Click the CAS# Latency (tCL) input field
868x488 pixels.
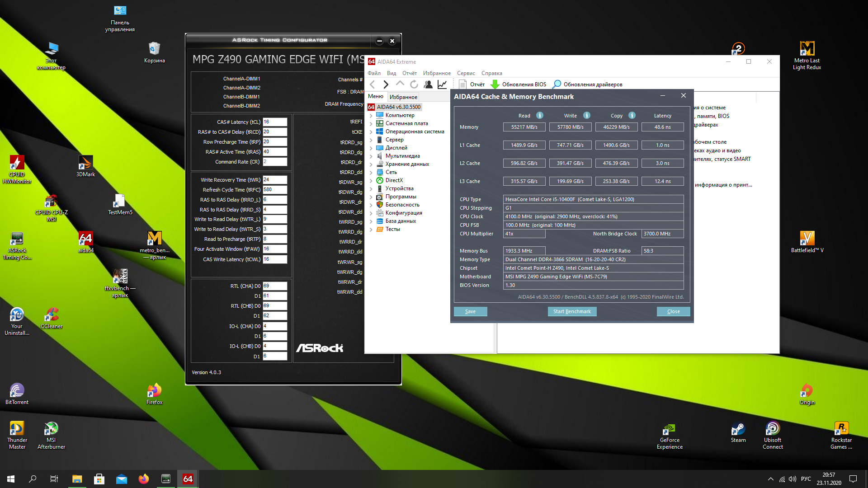click(x=275, y=122)
